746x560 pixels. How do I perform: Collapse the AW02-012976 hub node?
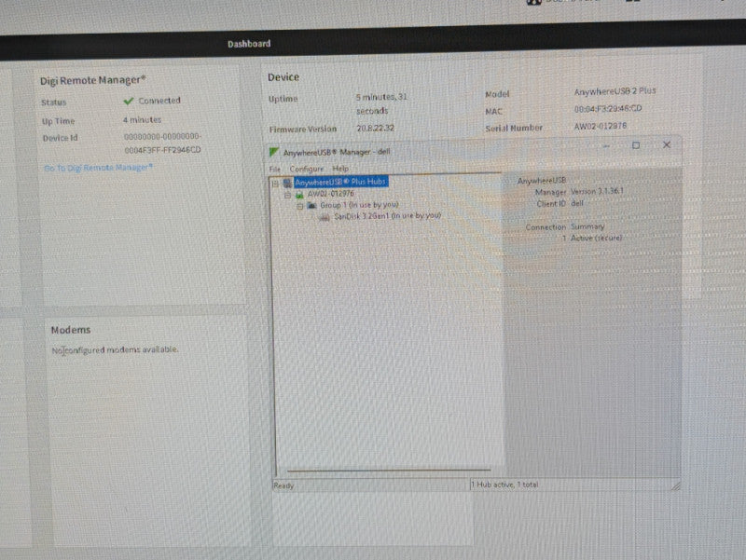pyautogui.click(x=287, y=195)
